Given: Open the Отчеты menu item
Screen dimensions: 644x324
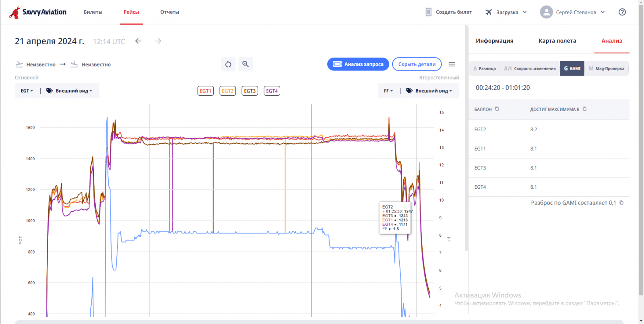Looking at the screenshot, I should tap(169, 12).
